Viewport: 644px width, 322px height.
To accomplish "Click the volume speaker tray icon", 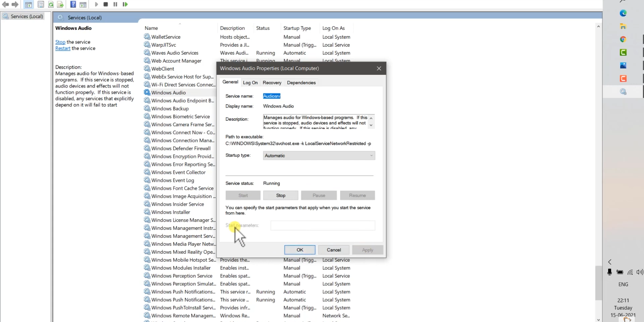I will coord(639,272).
